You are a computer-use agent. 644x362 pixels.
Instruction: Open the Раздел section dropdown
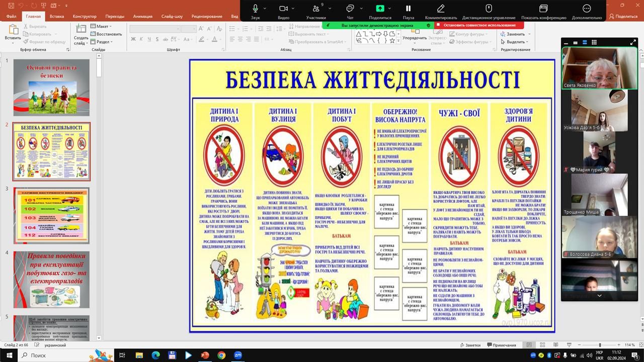101,42
